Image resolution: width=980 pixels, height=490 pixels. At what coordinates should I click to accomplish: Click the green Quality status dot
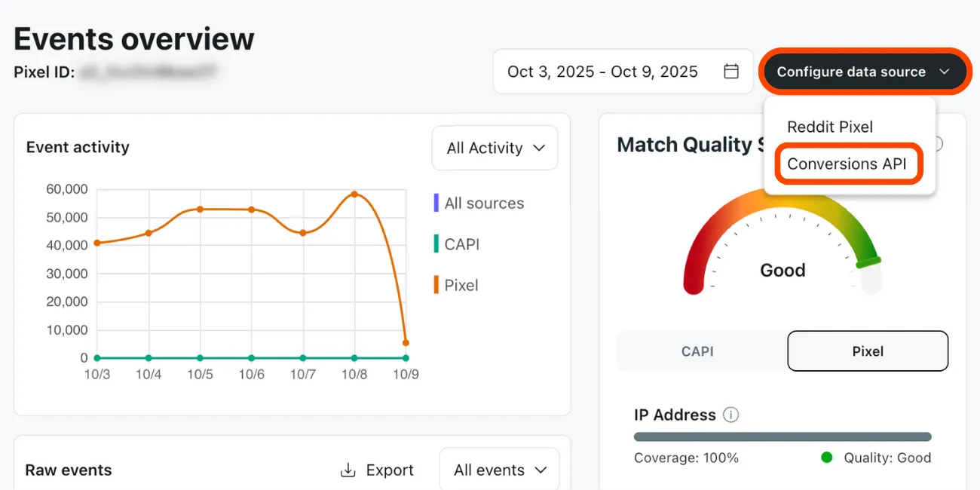(826, 458)
